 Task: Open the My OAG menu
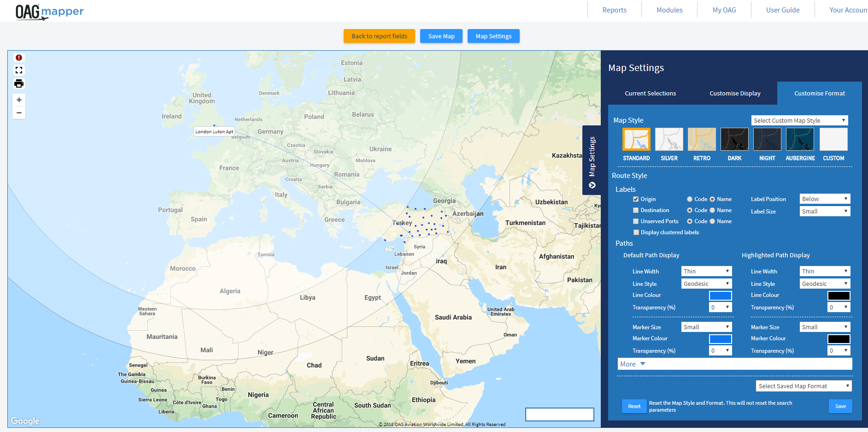point(724,10)
